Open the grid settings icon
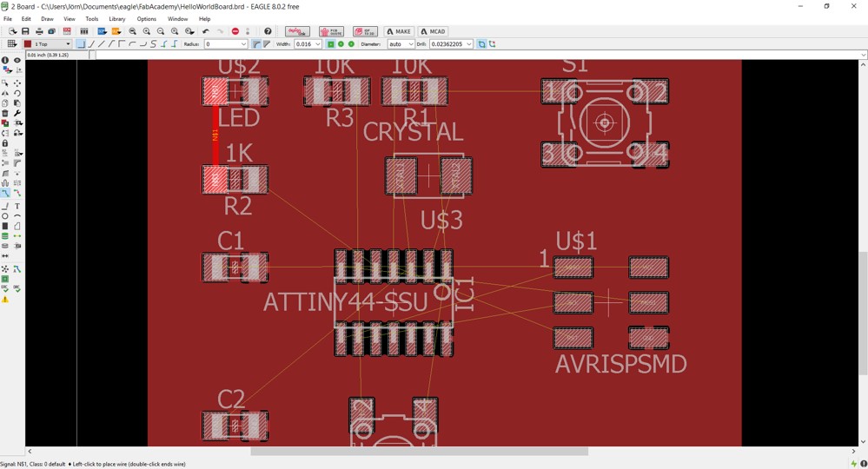Viewport: 868px width, 469px height. (x=12, y=43)
